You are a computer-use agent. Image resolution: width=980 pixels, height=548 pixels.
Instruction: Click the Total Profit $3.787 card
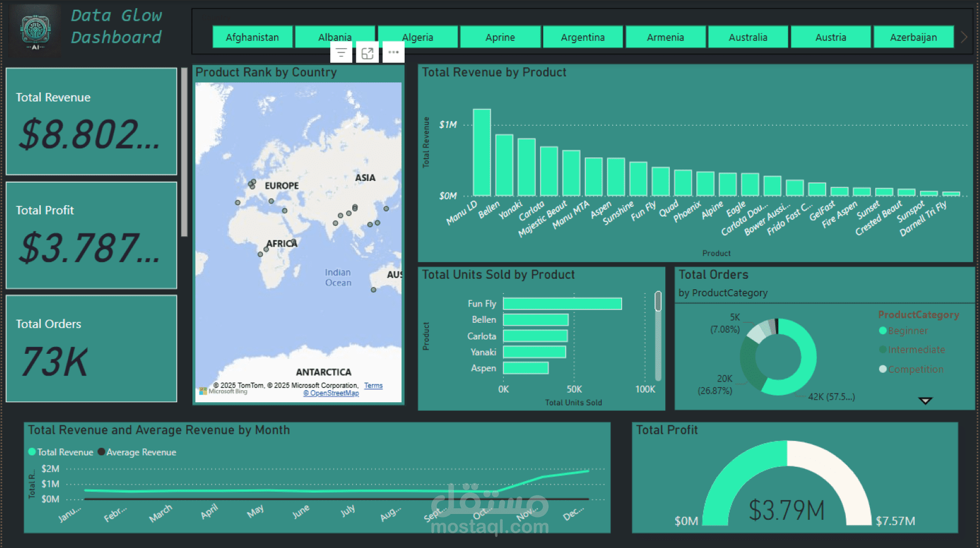pyautogui.click(x=91, y=235)
